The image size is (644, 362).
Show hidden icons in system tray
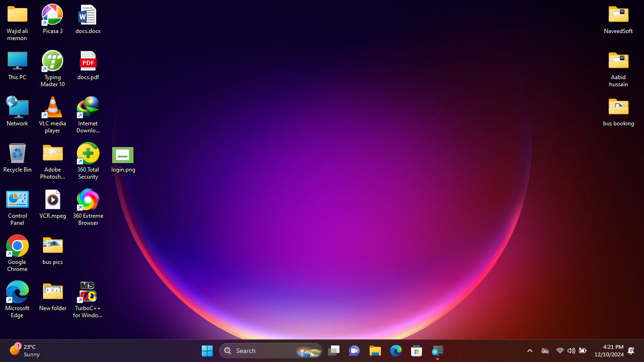(529, 351)
